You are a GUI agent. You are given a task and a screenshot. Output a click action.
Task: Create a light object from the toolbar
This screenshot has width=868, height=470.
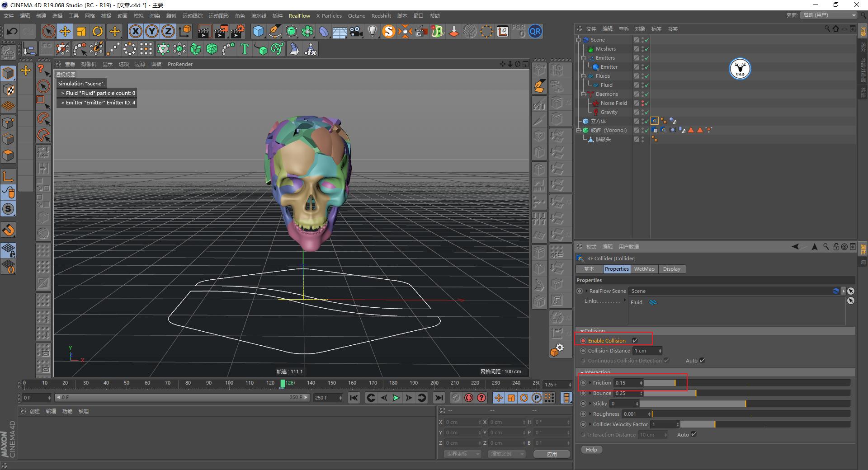point(372,31)
